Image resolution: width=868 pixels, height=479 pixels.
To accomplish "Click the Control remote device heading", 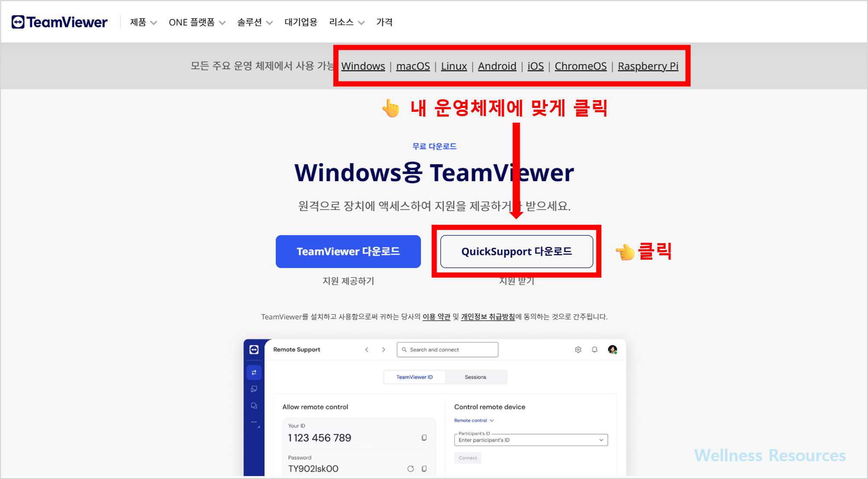I will (489, 407).
